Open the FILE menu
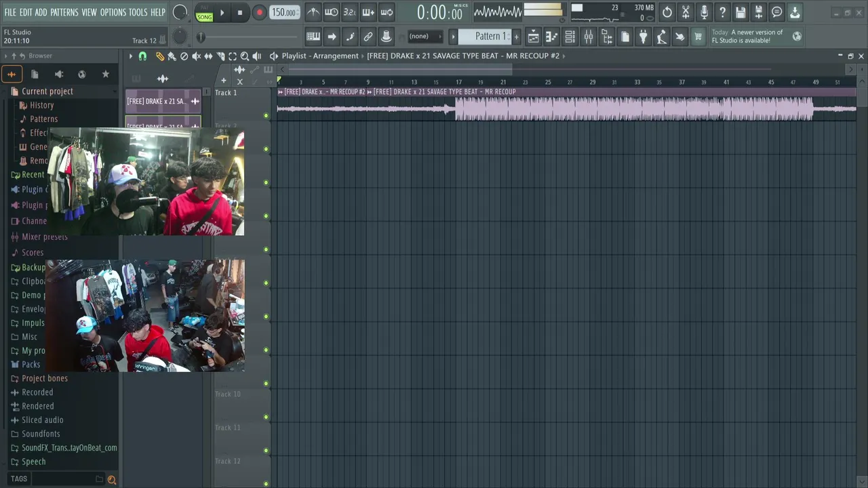868x488 pixels. 10,12
